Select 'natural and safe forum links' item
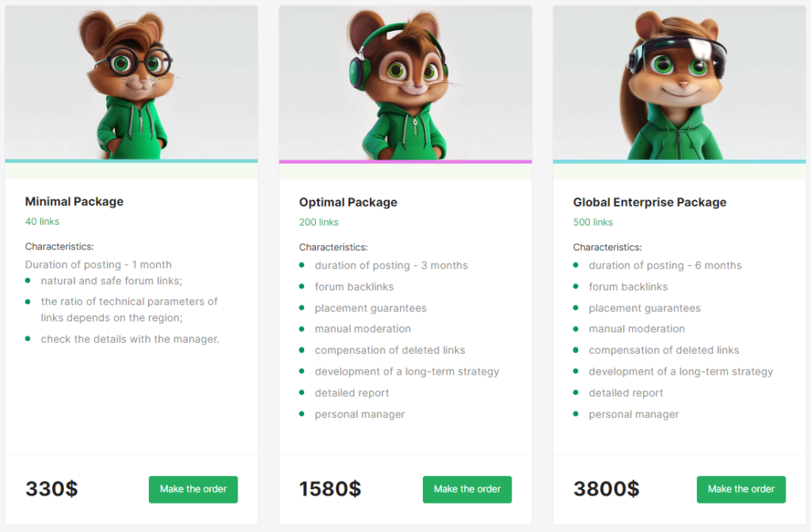The height and width of the screenshot is (532, 811). tap(112, 280)
